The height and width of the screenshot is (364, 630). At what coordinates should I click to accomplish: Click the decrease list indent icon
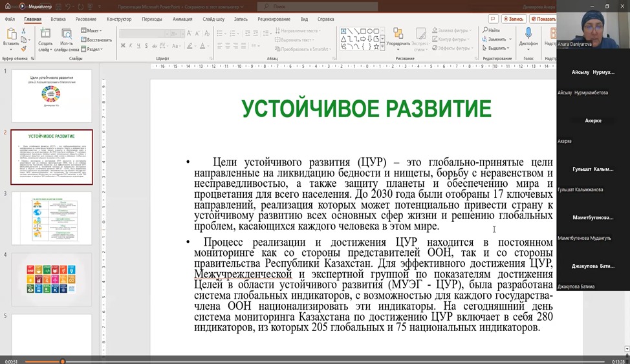coord(248,34)
